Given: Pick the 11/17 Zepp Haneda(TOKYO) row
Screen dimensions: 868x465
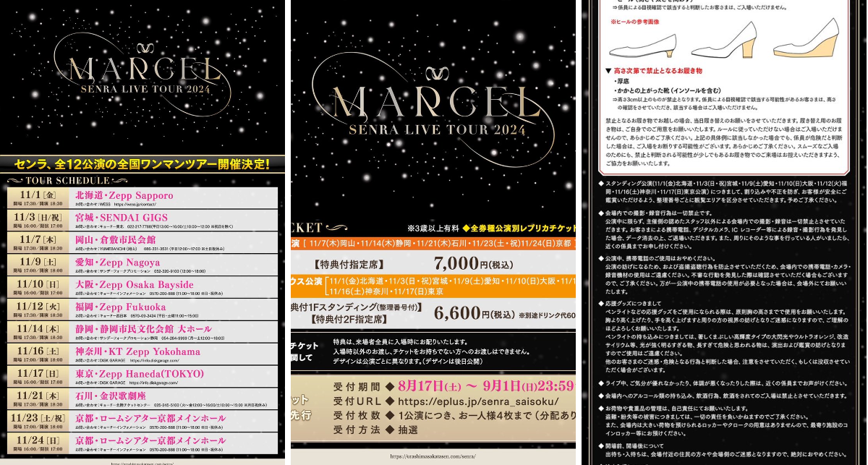Looking at the screenshot, I should pos(142,377).
